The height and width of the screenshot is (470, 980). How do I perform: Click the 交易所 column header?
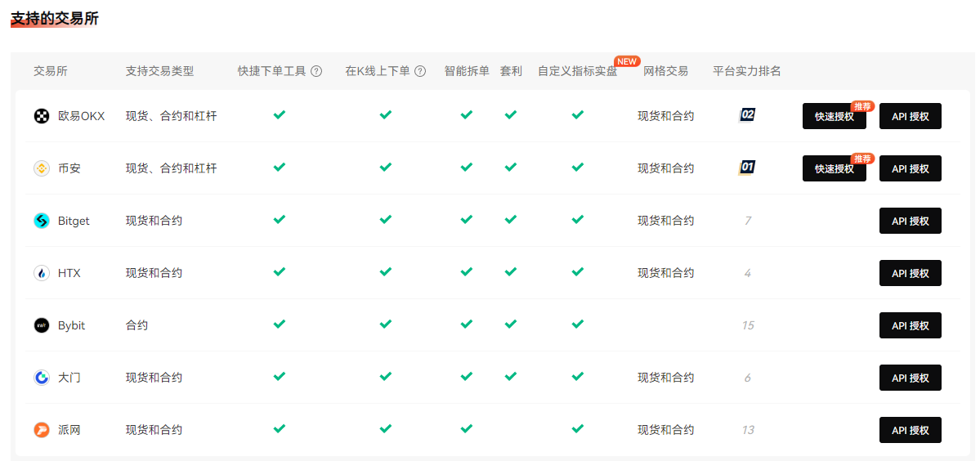pos(51,71)
